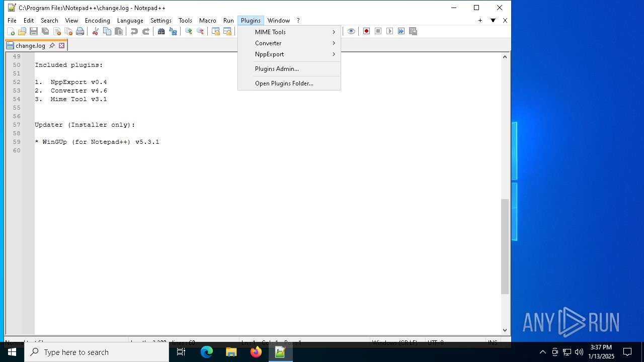Launch Microsoft Edge from taskbar
The image size is (644, 362).
207,352
